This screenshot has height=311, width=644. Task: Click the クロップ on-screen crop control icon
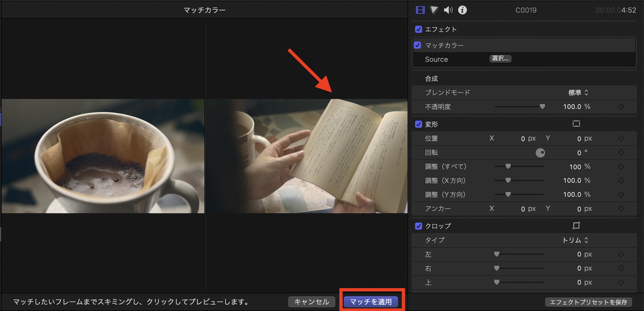(x=576, y=226)
